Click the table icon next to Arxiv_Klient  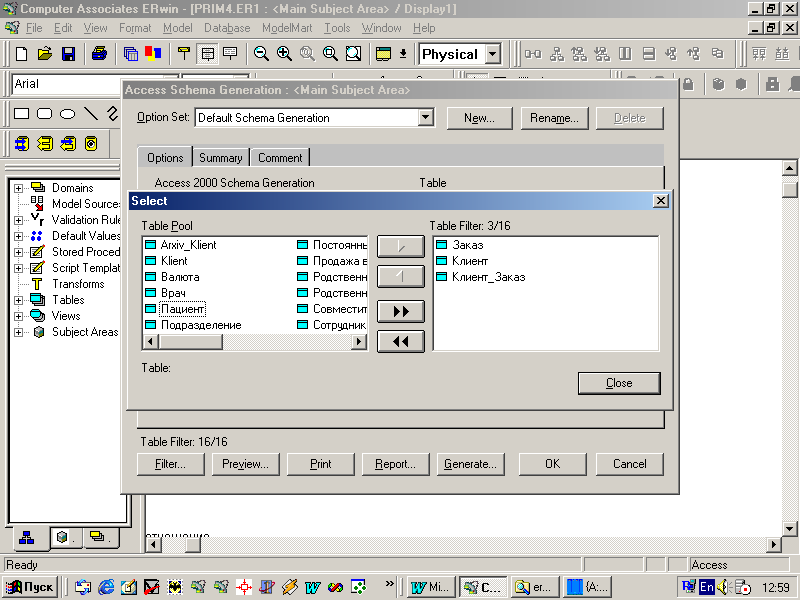[x=150, y=244]
